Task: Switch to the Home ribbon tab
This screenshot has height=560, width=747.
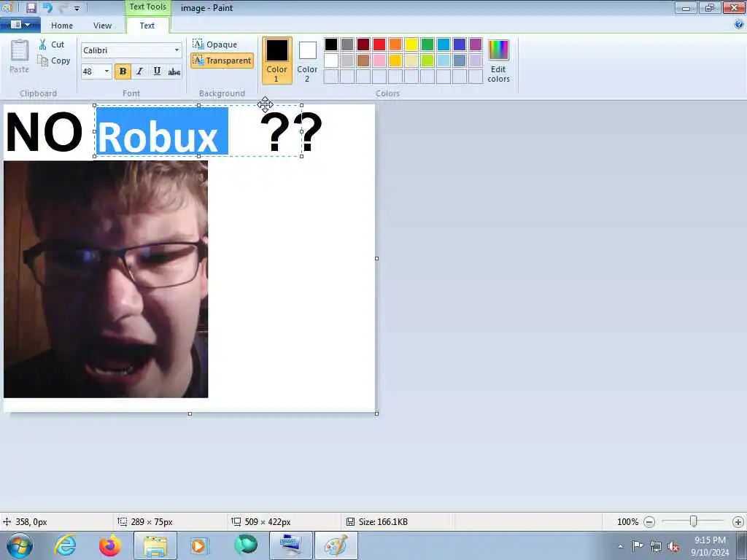Action: 62,26
